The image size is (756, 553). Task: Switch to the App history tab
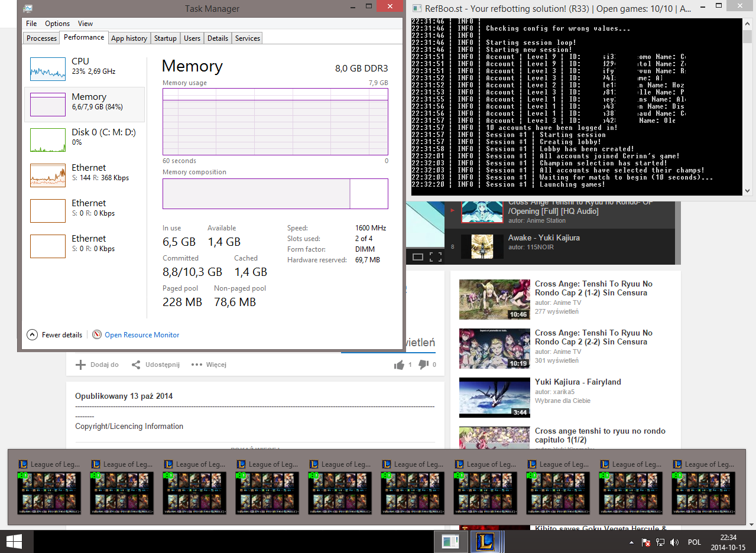pyautogui.click(x=129, y=38)
